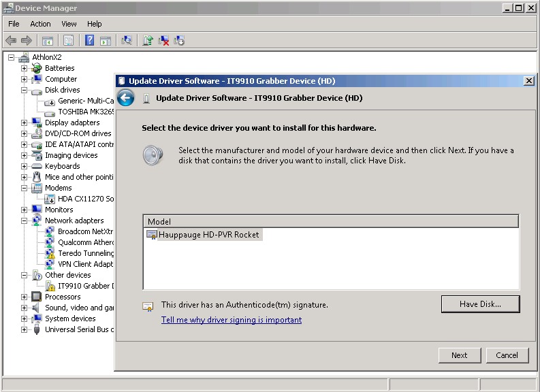Select the VPN Client Adapter entry
The height and width of the screenshot is (392, 540).
[x=86, y=264]
